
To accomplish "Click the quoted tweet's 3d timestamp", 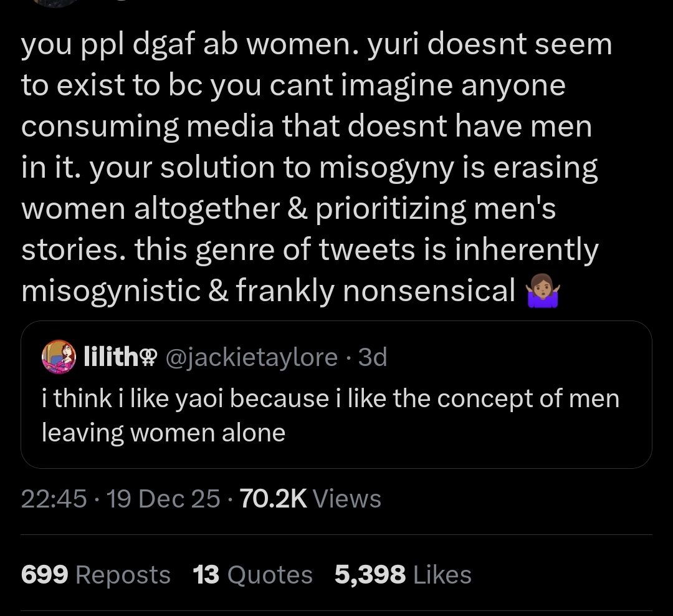I will tap(373, 357).
